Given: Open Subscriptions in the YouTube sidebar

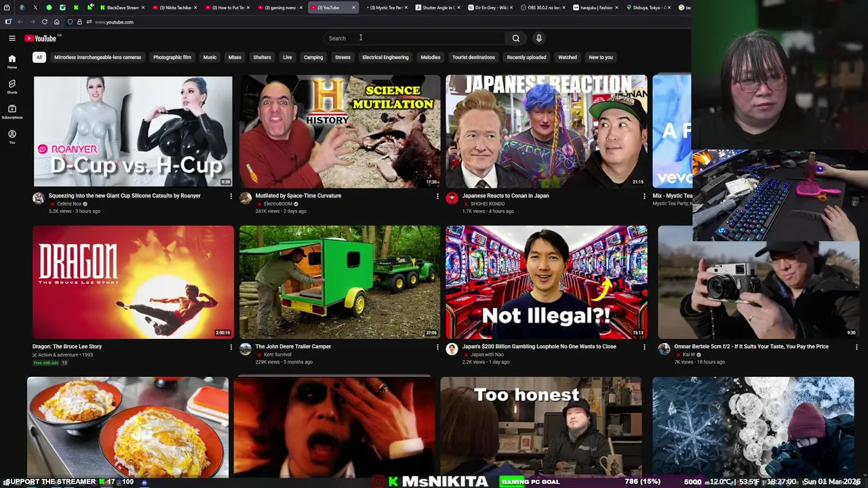Looking at the screenshot, I should 12,111.
